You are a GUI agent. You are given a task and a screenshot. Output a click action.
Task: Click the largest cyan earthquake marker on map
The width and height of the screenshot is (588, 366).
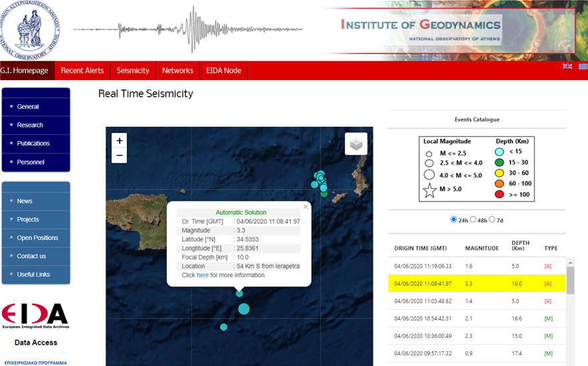pos(244,309)
